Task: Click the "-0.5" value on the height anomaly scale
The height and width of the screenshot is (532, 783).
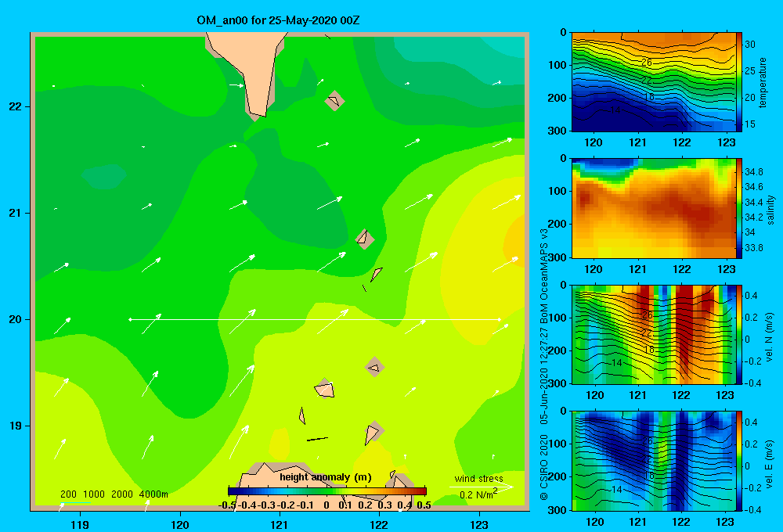Action: point(227,505)
